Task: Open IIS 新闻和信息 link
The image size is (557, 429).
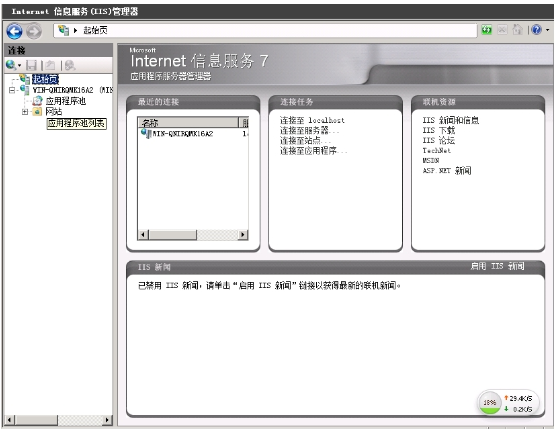Action: coord(451,120)
